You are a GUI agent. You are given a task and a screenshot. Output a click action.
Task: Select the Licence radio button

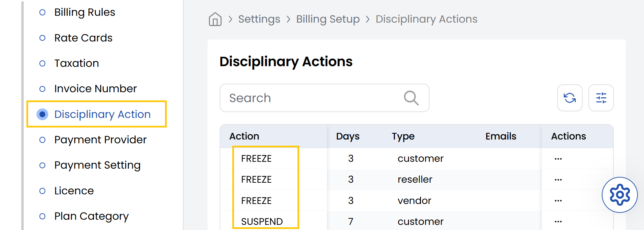coord(43,191)
